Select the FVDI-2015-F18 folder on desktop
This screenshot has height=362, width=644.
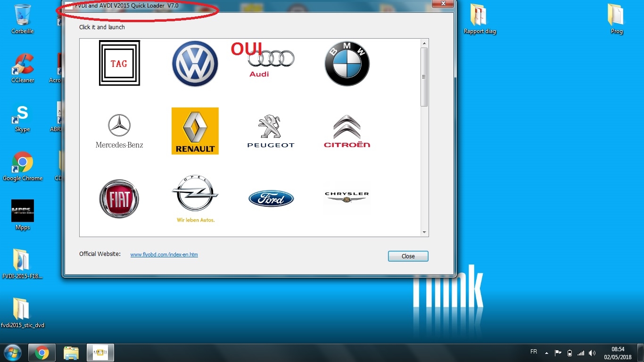[x=23, y=264]
